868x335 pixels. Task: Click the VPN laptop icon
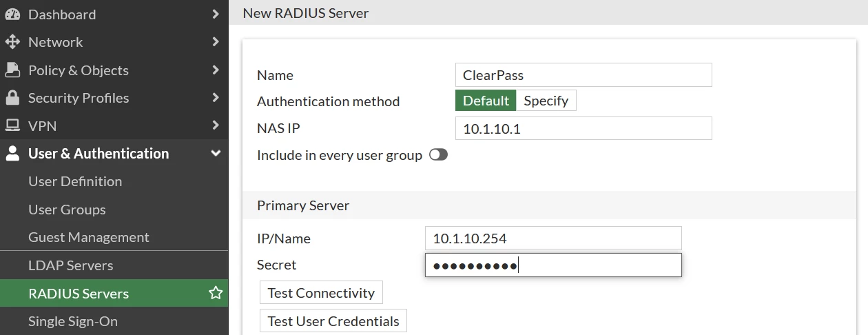tap(12, 126)
